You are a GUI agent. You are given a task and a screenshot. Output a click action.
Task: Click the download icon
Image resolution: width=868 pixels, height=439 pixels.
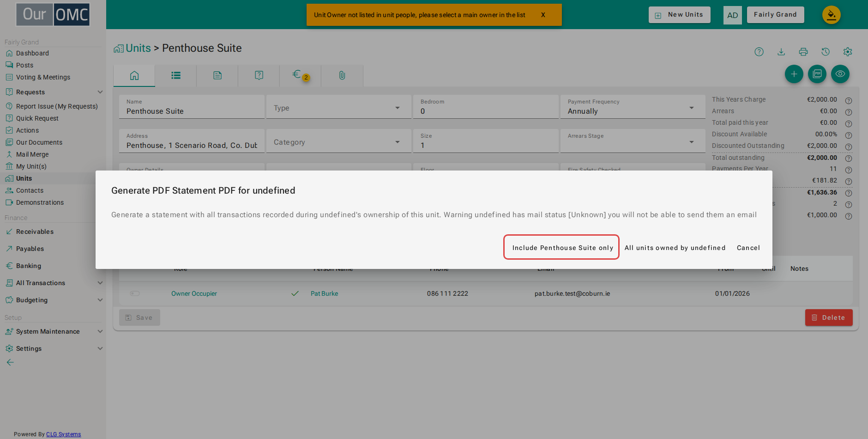[781, 52]
